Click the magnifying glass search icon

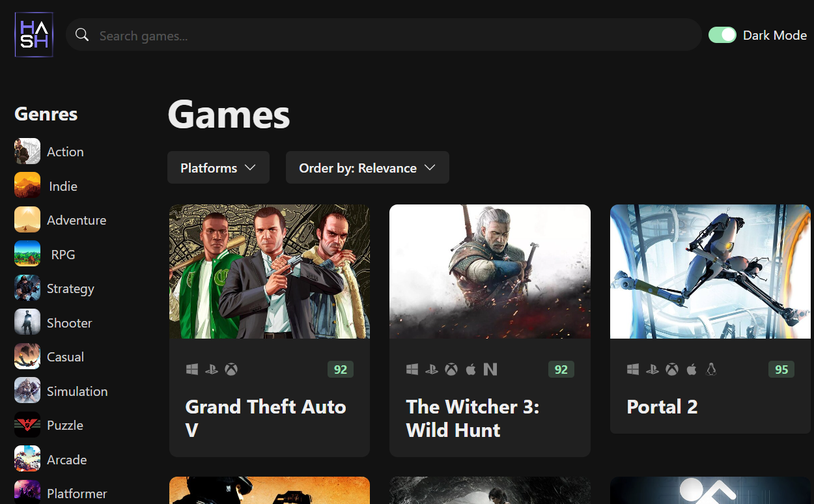[x=82, y=35]
